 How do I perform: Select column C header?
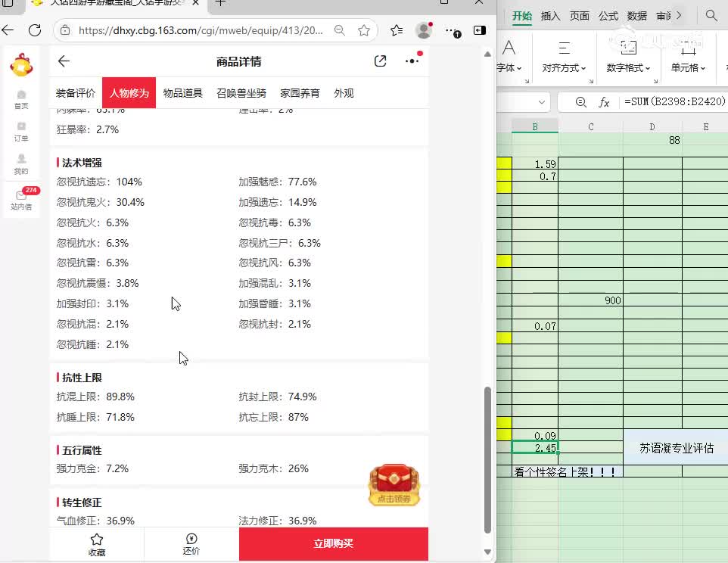590,126
